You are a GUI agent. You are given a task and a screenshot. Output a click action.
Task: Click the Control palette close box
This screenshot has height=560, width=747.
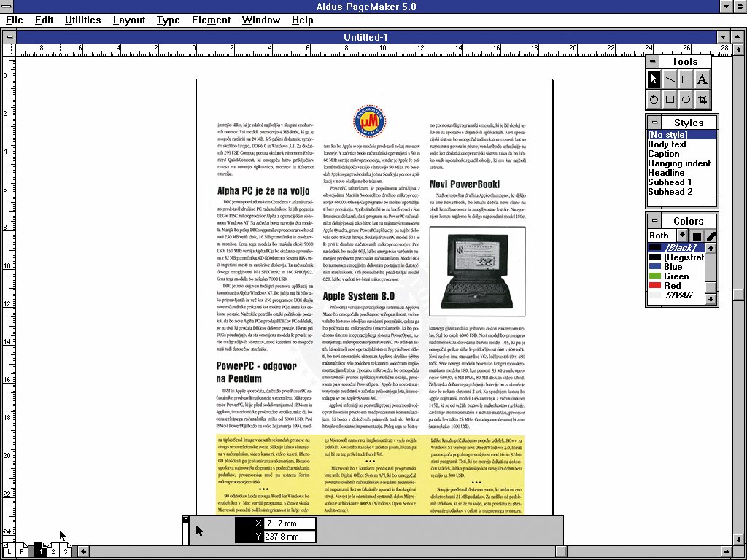click(x=186, y=519)
